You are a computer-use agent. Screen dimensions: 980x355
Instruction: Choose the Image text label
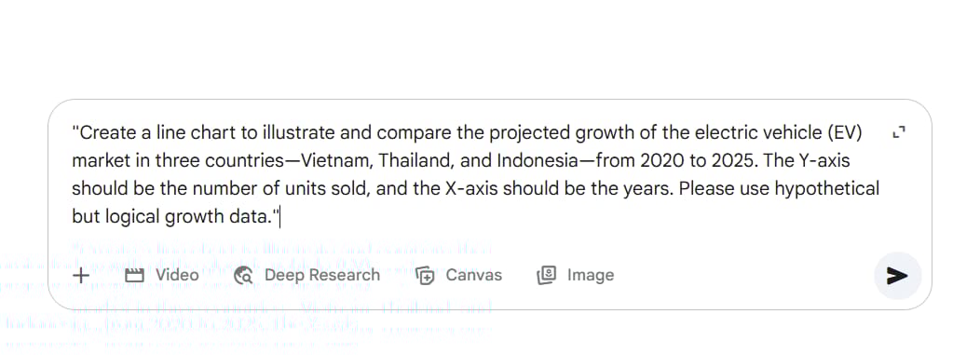click(591, 275)
